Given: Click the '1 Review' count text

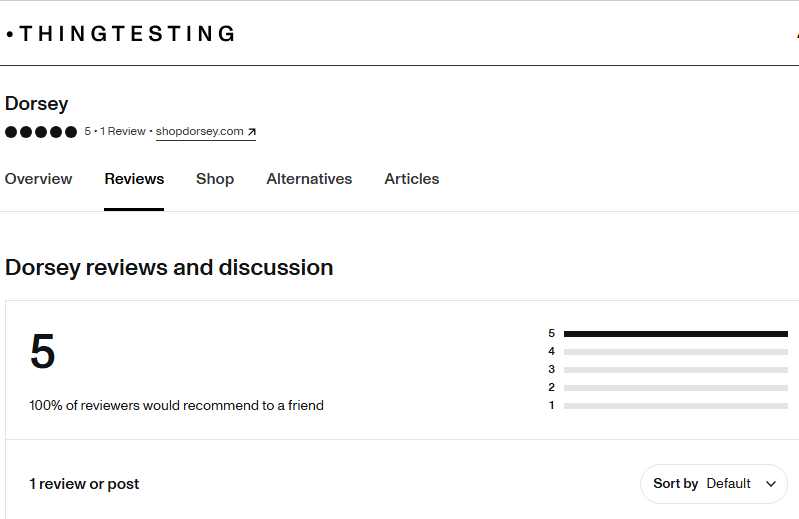Looking at the screenshot, I should click(x=123, y=131).
